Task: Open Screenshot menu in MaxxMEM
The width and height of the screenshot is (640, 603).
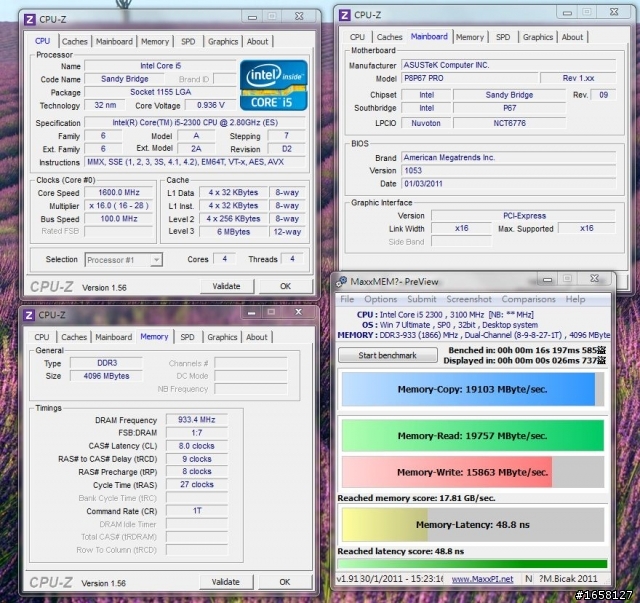Action: point(469,299)
